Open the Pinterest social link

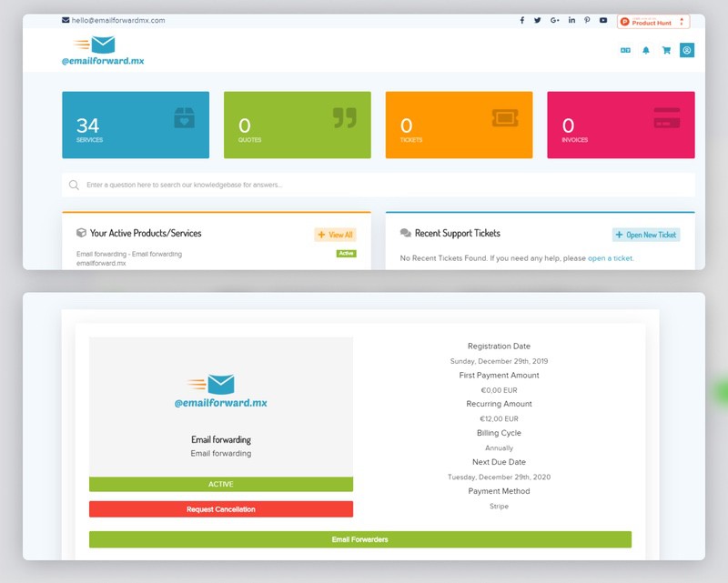pos(587,20)
